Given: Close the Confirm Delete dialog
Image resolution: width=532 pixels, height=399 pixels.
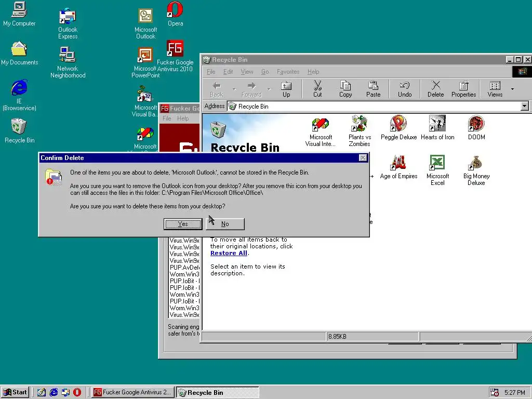Looking at the screenshot, I should click(363, 158).
